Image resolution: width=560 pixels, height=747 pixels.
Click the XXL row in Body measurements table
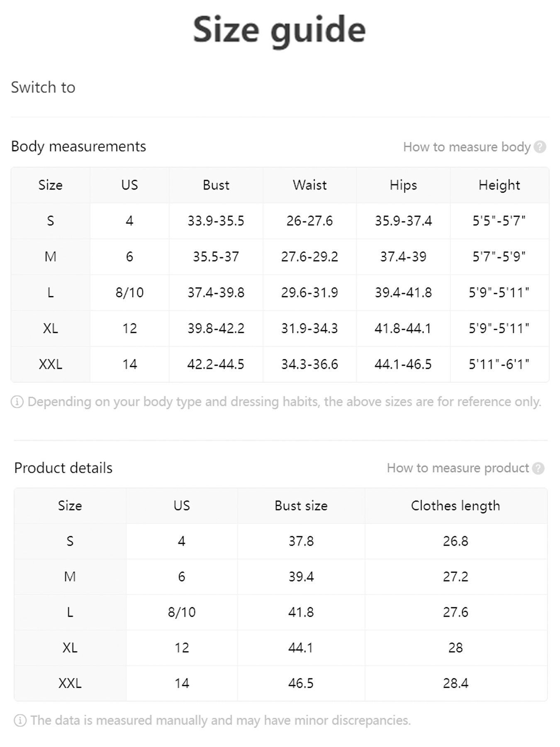[x=51, y=364]
